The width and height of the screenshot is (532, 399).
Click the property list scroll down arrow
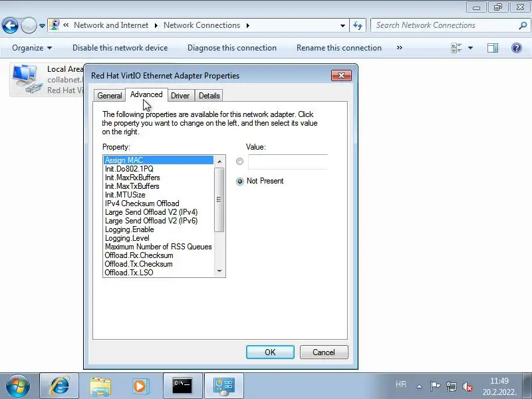coord(219,271)
